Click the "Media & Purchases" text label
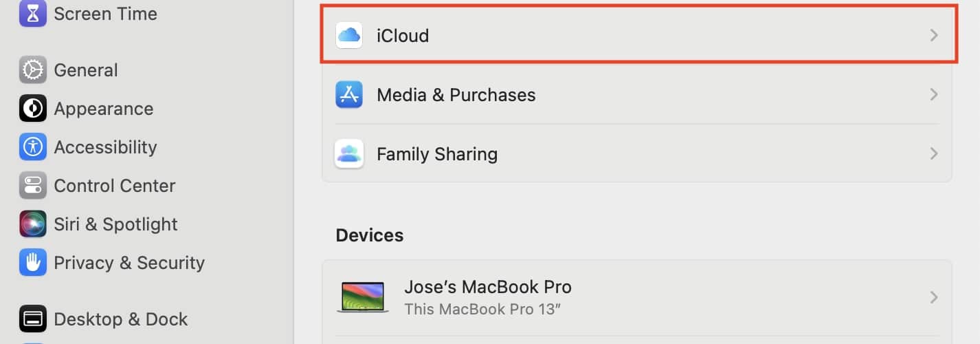Screen dimensions: 980x344 [x=456, y=95]
